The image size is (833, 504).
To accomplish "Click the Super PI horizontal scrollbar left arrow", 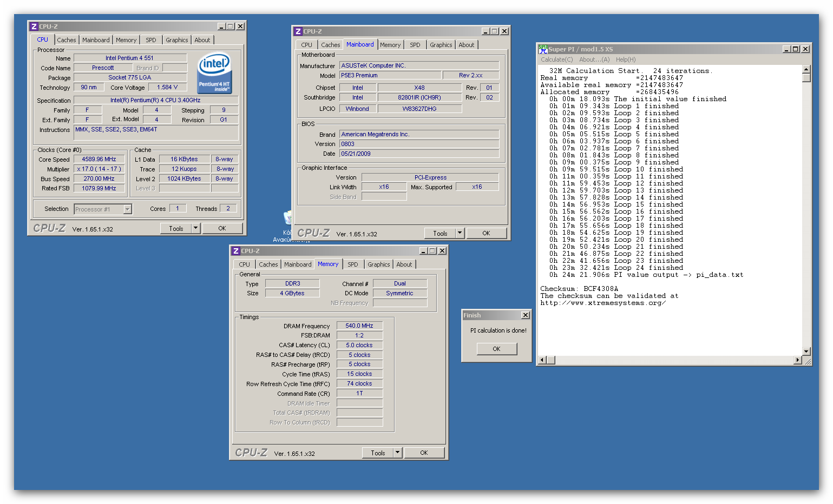I will [543, 360].
